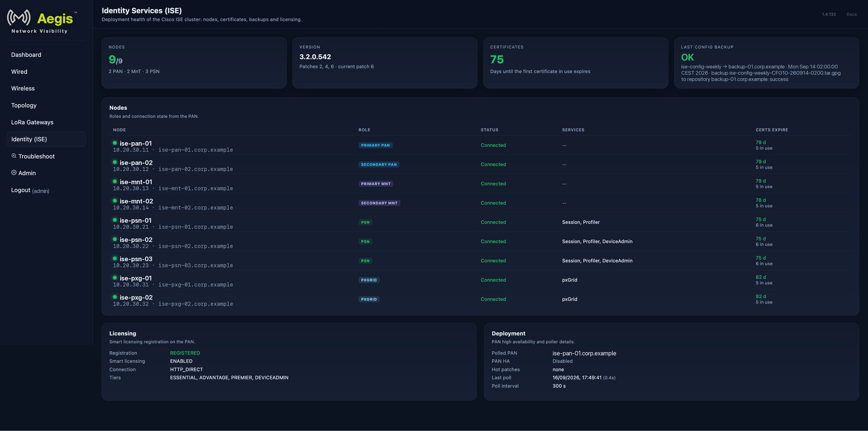Navigate to Topology

pyautogui.click(x=46, y=105)
